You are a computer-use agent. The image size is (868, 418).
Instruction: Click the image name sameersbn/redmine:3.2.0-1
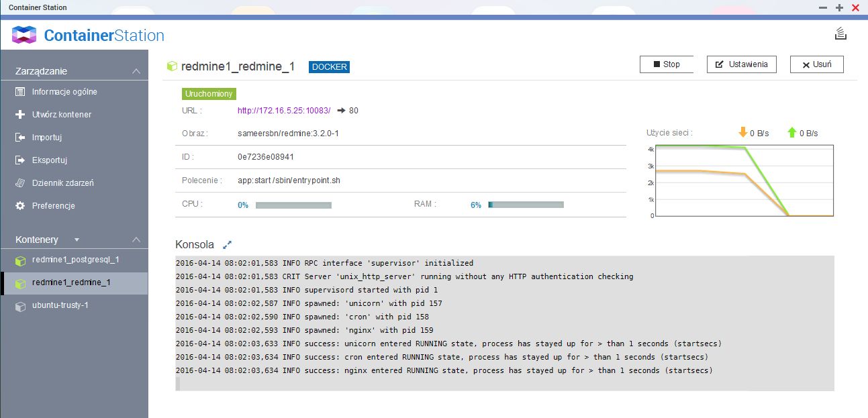(288, 134)
